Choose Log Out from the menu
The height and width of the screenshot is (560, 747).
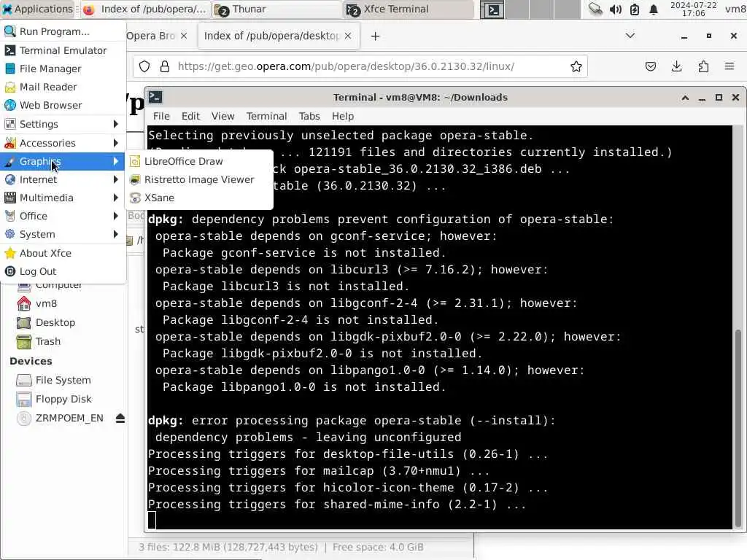pos(63,271)
